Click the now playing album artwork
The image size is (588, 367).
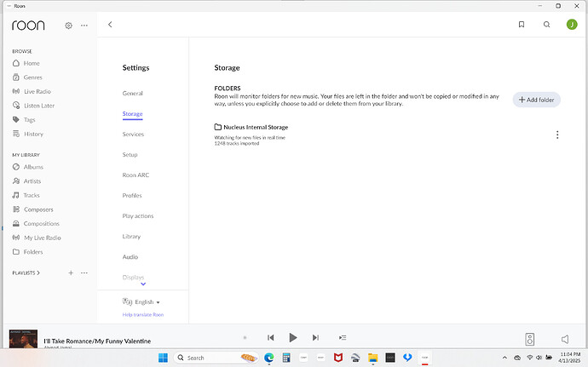pyautogui.click(x=23, y=339)
